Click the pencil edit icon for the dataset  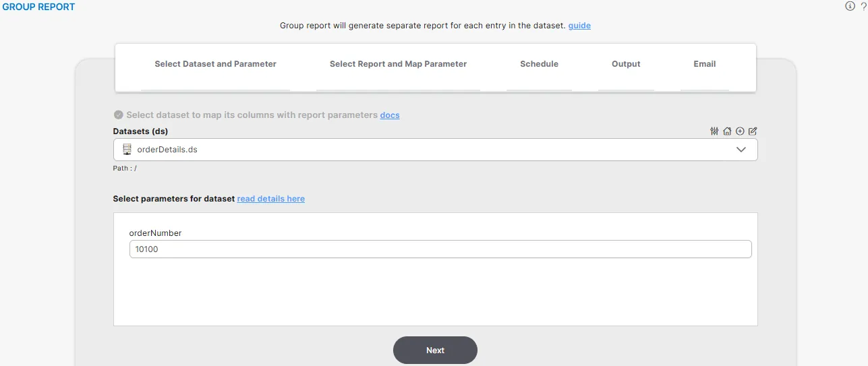[753, 131]
